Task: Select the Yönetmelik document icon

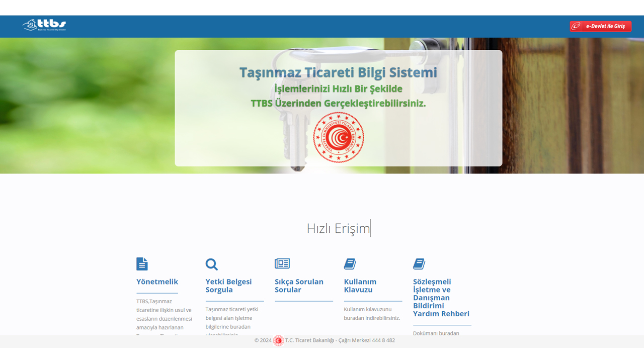Action: [142, 263]
